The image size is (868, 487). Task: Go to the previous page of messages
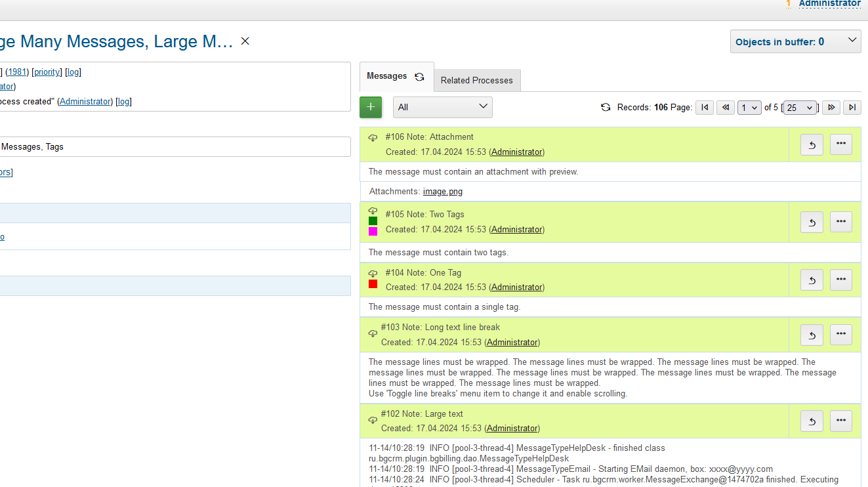point(726,108)
